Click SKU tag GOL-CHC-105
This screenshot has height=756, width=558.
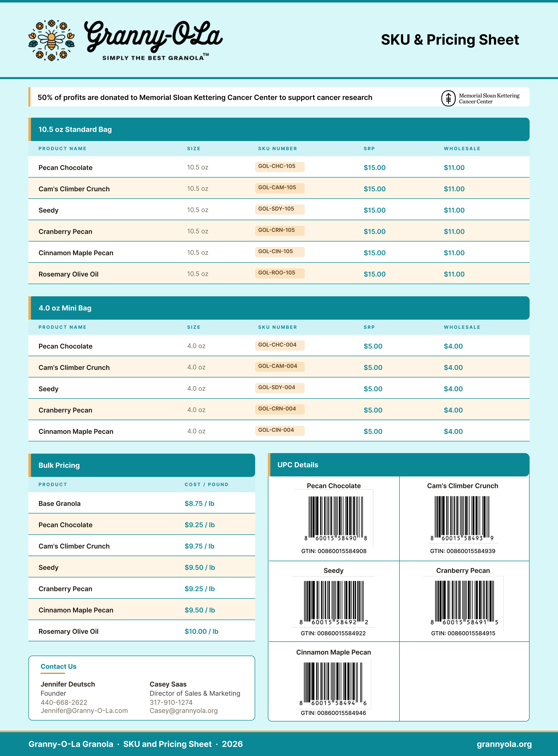point(280,167)
